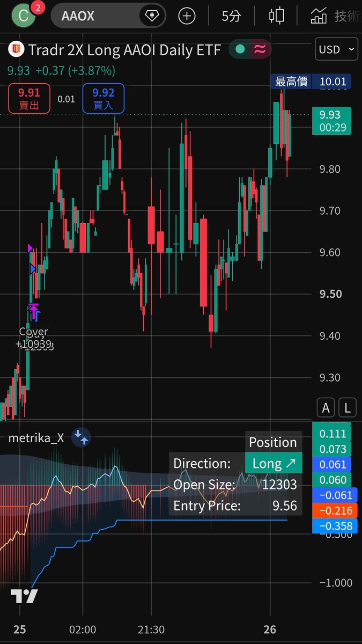
Task: Tap the 02:00 time axis label
Action: click(83, 630)
